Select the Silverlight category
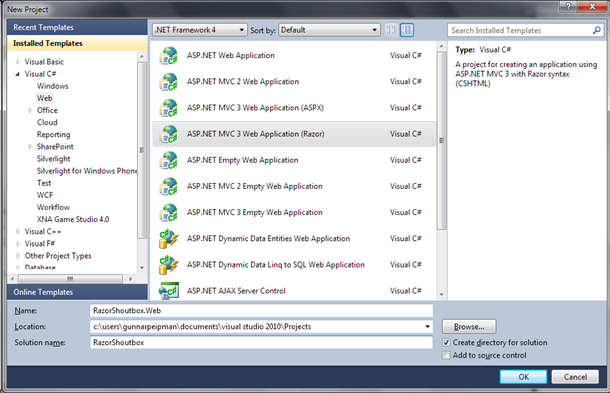610x393 pixels. (x=53, y=159)
